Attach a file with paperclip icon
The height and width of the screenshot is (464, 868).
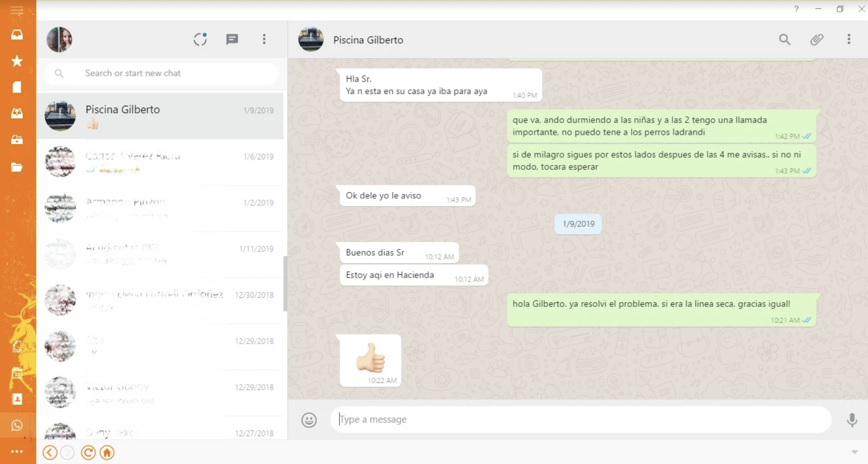(817, 39)
